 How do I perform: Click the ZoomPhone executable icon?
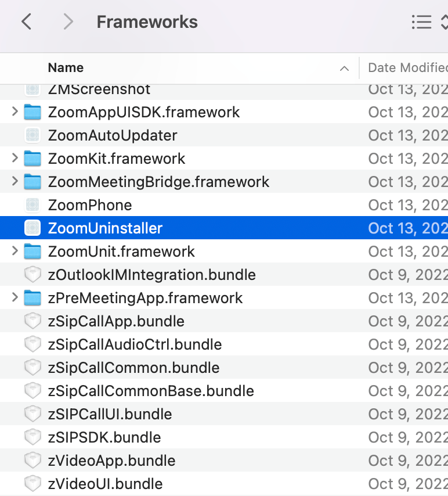[x=32, y=205]
